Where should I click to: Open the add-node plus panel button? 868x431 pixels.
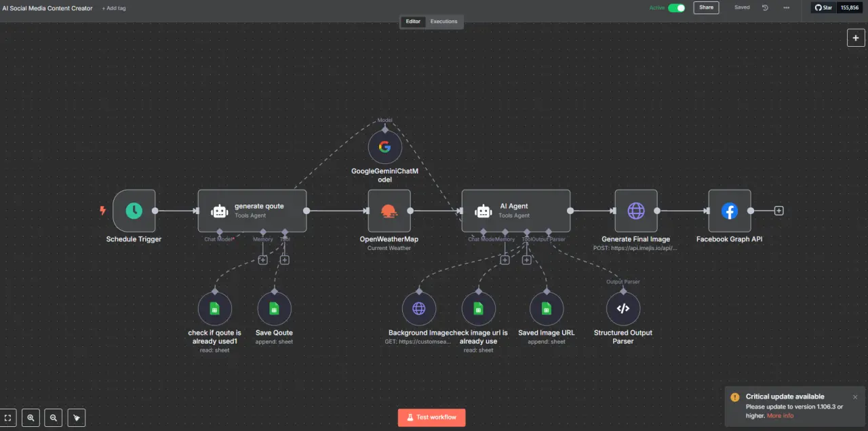pos(856,38)
